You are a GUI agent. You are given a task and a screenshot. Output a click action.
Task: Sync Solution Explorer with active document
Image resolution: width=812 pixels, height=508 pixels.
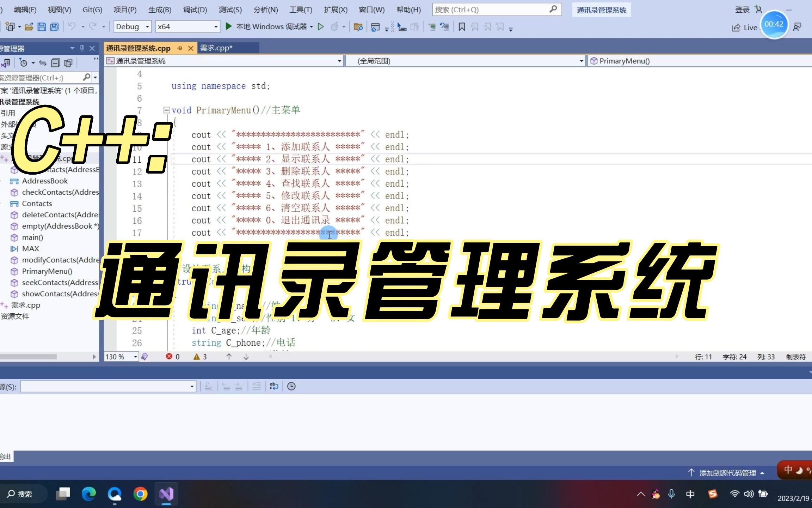42,62
